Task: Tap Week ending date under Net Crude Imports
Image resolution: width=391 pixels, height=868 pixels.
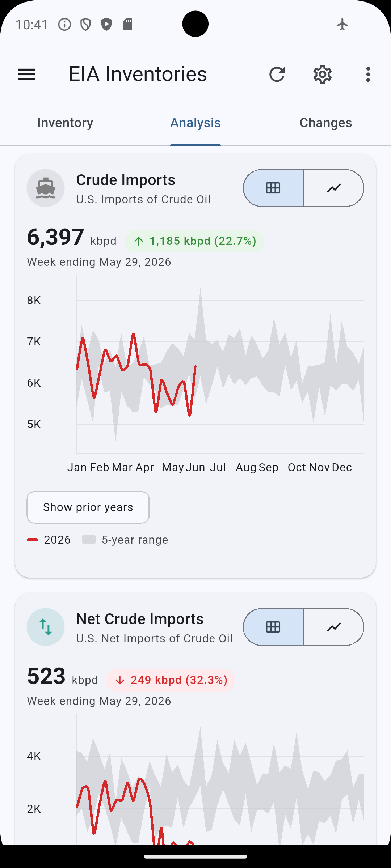Action: click(99, 701)
